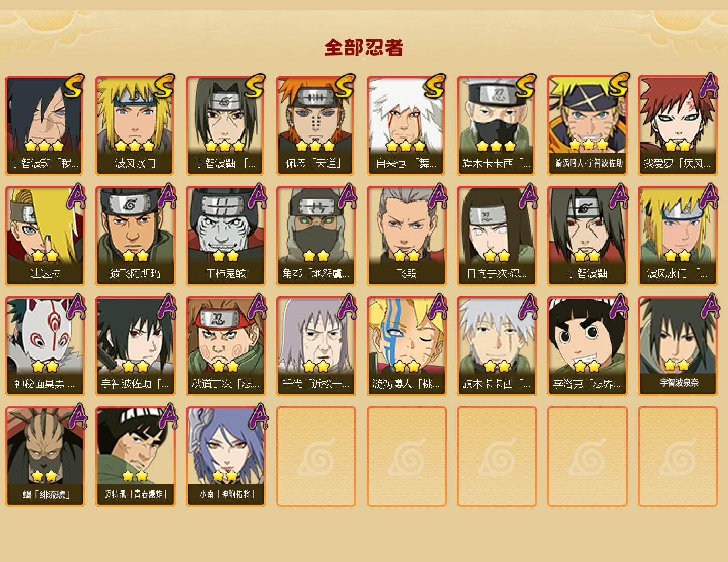Choose the A-rank 宇智波鼬 card

(x=587, y=236)
